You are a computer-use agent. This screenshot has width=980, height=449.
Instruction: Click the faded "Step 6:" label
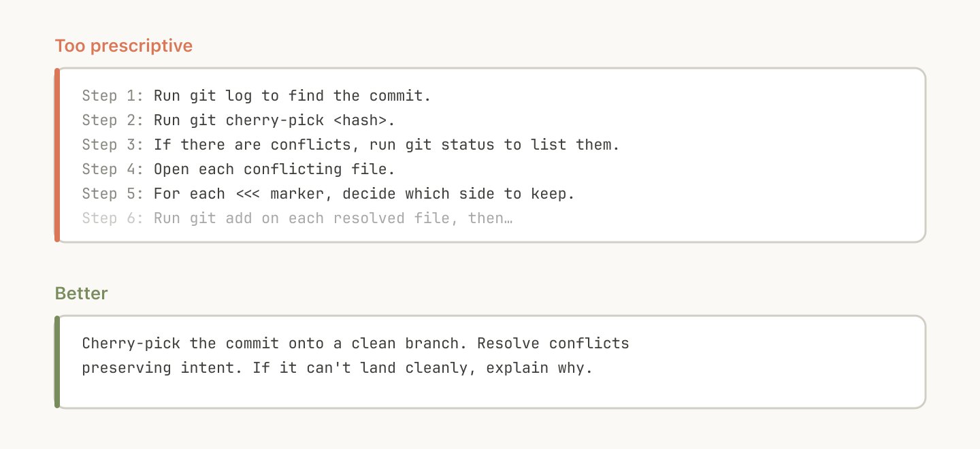tap(113, 218)
